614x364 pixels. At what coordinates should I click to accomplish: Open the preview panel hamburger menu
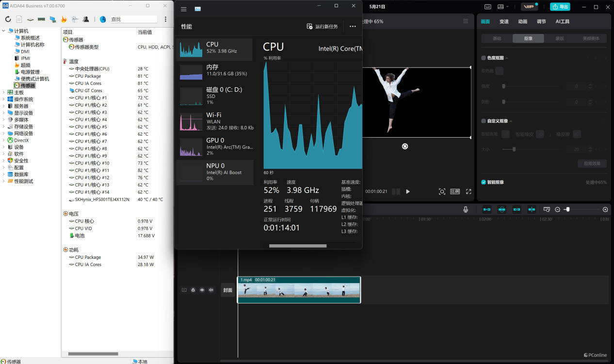(x=466, y=21)
